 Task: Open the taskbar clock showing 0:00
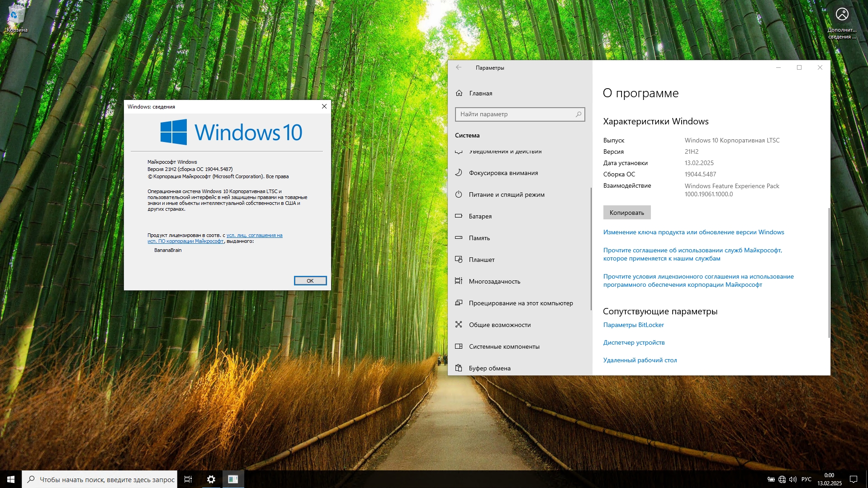coord(829,479)
